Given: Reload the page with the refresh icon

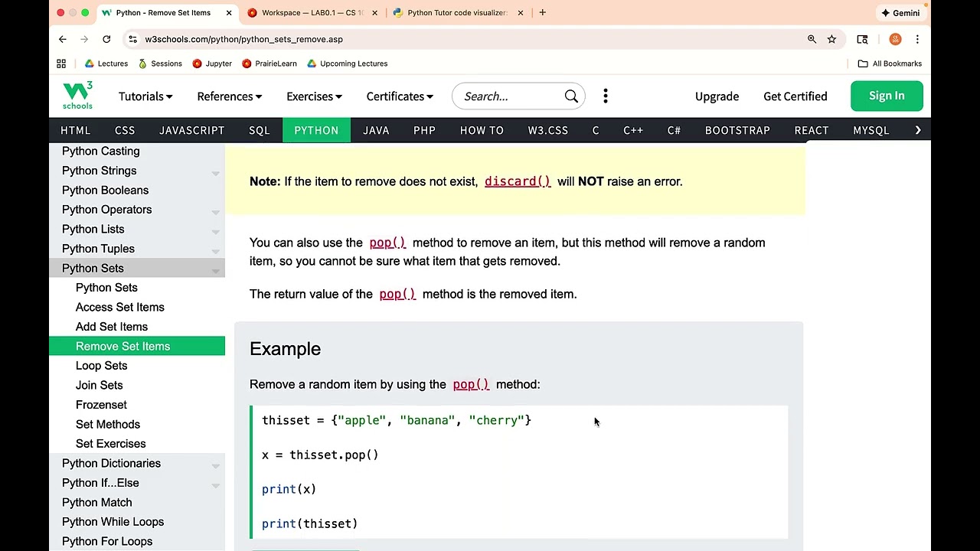Looking at the screenshot, I should pyautogui.click(x=106, y=39).
